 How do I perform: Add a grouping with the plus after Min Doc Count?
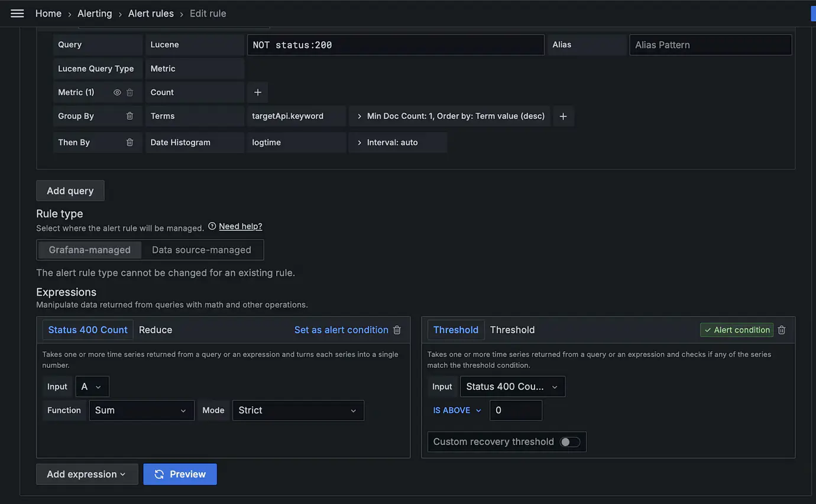tap(564, 116)
